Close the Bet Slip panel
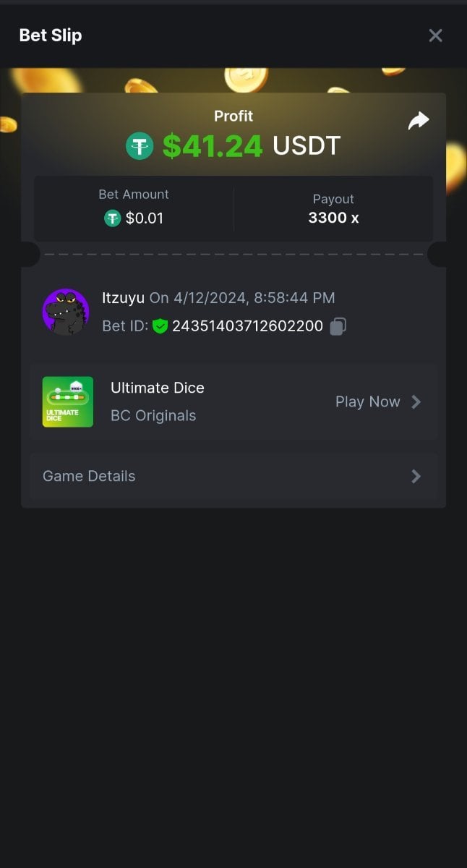 (435, 35)
